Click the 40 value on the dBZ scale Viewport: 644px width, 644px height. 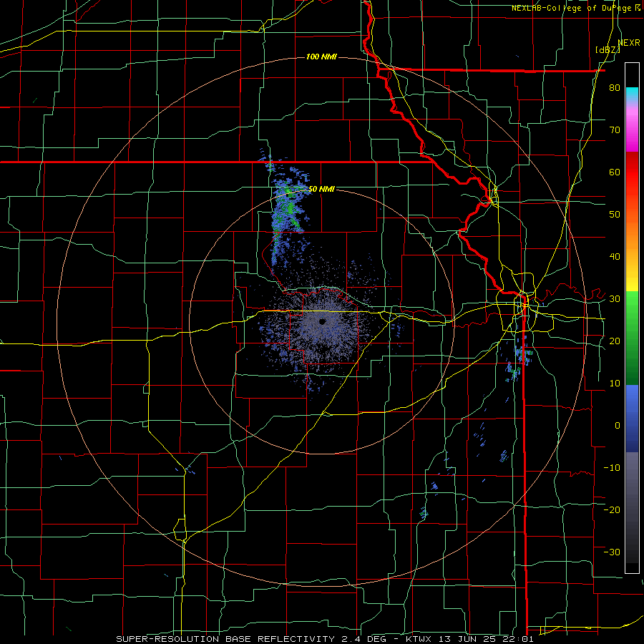click(x=615, y=257)
